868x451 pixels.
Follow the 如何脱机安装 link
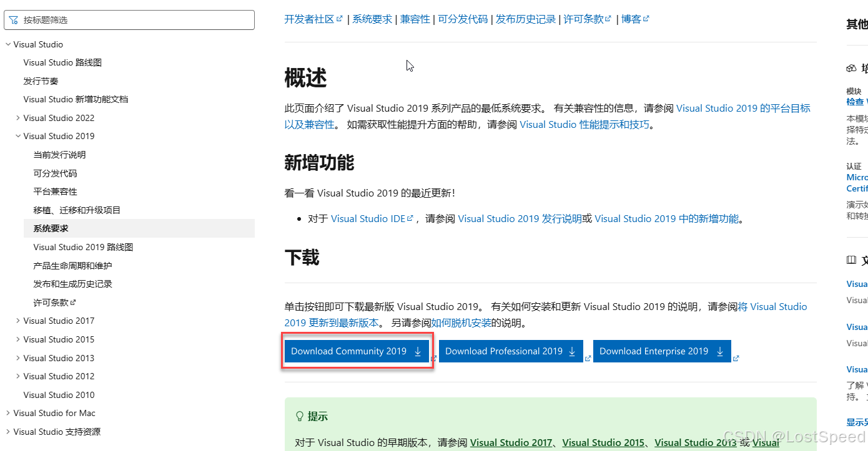pos(461,322)
